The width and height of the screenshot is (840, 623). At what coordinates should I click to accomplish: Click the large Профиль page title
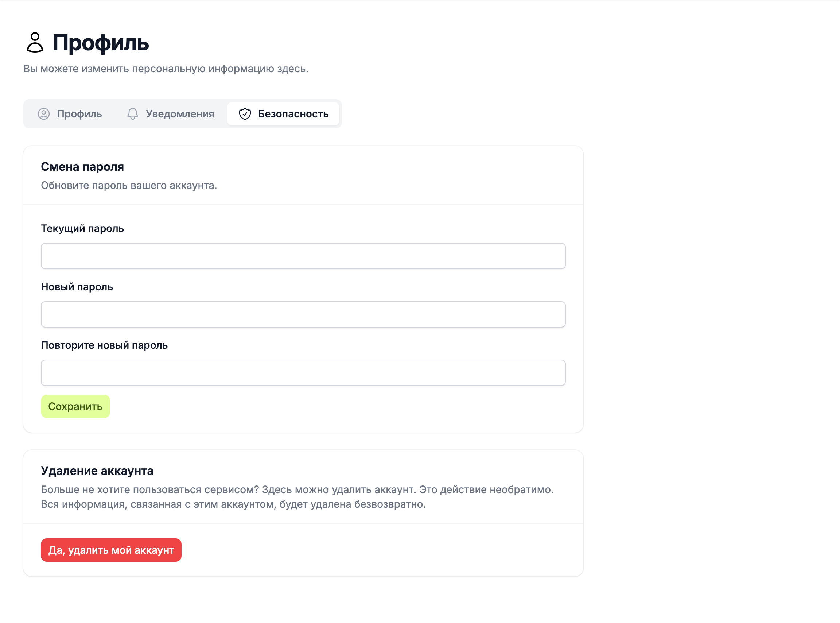coord(101,42)
